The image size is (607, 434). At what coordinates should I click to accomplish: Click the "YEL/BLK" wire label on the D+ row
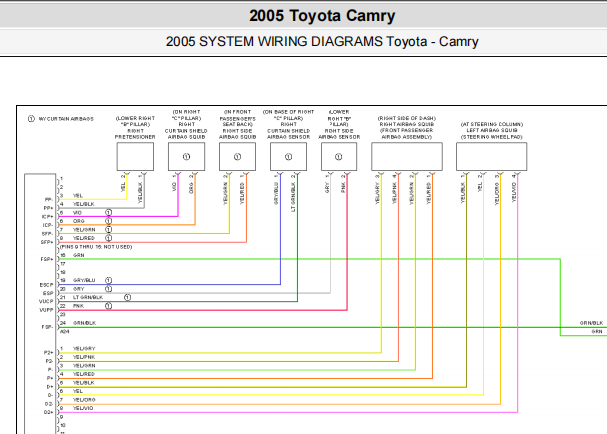84,383
